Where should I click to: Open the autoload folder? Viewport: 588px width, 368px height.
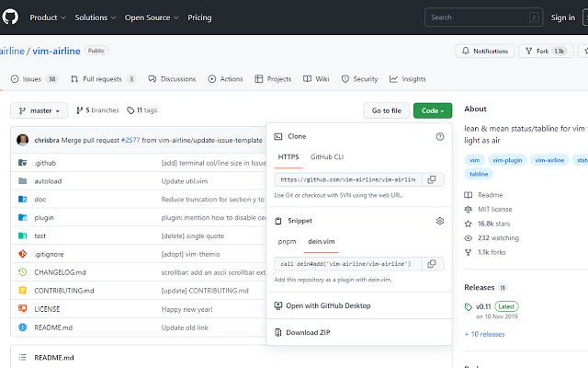tap(48, 181)
